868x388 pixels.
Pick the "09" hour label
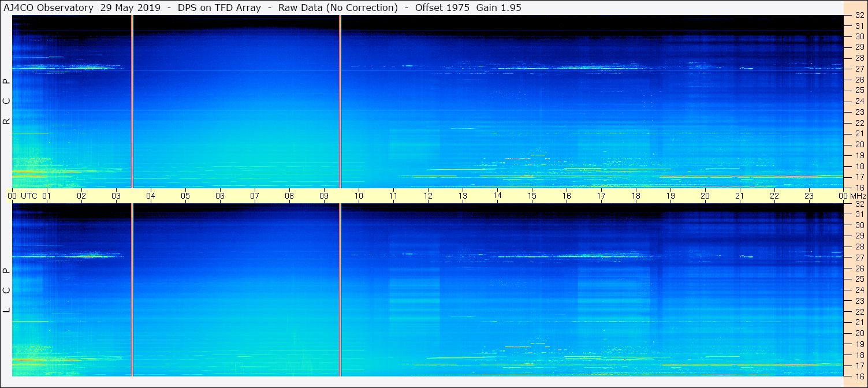tap(324, 196)
